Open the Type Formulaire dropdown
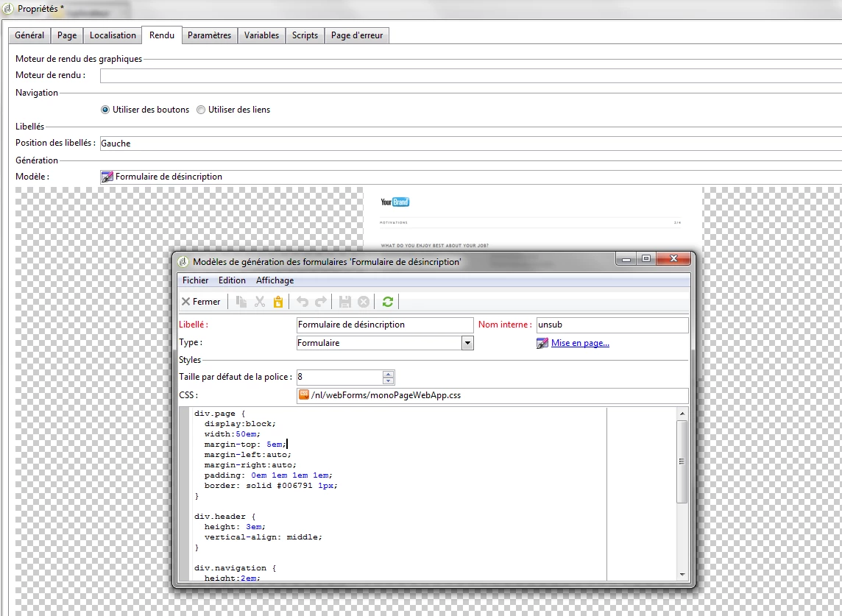Image resolution: width=842 pixels, height=616 pixels. (467, 343)
